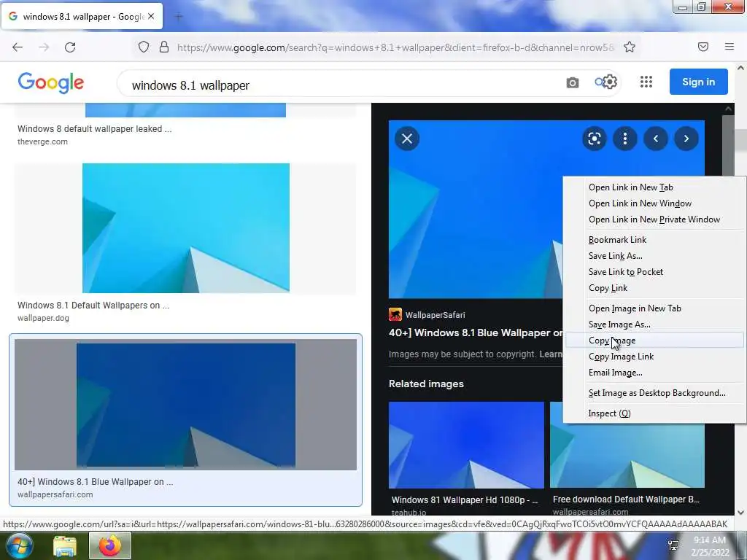Open Windows 8 default wallpaper leaked link
The width and height of the screenshot is (747, 560).
[x=94, y=129]
